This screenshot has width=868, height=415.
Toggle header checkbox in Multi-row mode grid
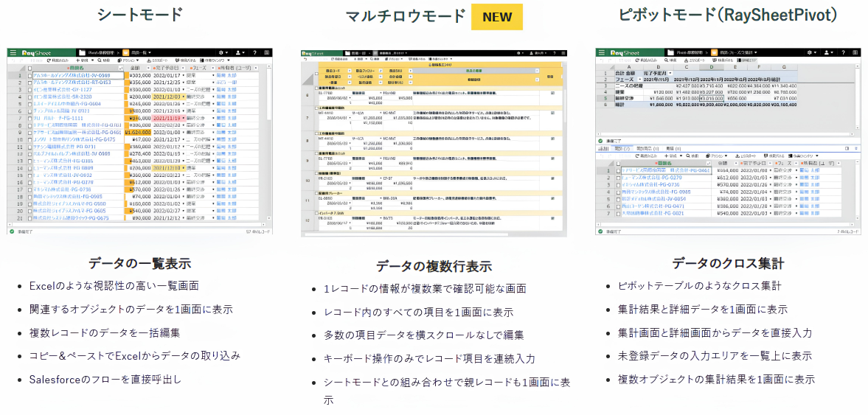(x=316, y=74)
